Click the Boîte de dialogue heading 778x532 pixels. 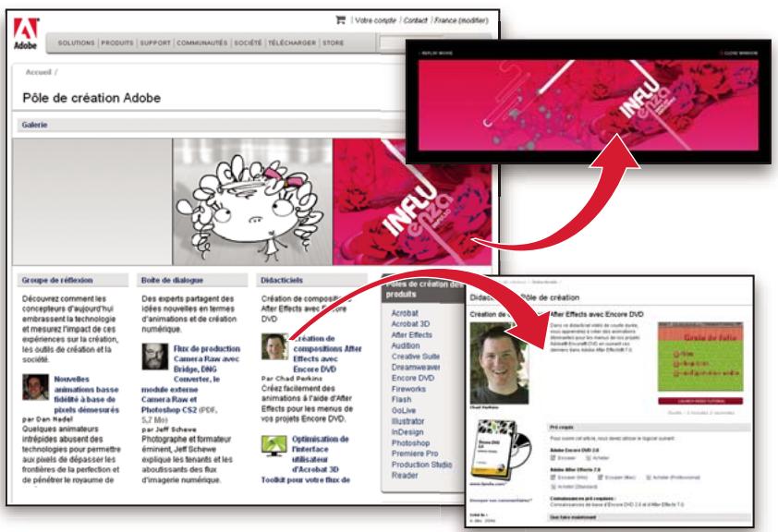[x=172, y=280]
